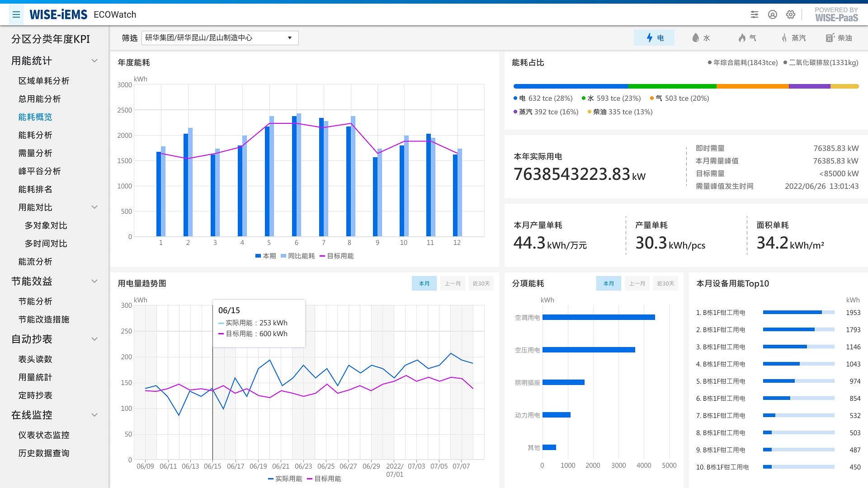Click 本月 in 用电量趋势图 panel
This screenshot has width=868, height=488.
[424, 283]
